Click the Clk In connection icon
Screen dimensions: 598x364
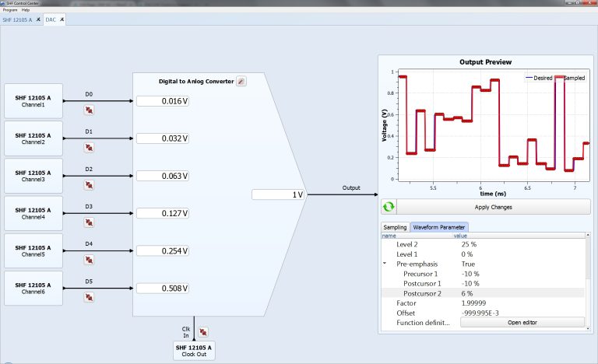[x=203, y=332]
